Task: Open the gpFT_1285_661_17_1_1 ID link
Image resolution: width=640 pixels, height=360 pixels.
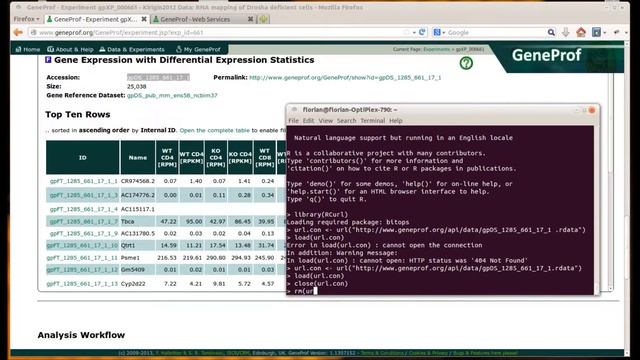Action: pyautogui.click(x=83, y=181)
